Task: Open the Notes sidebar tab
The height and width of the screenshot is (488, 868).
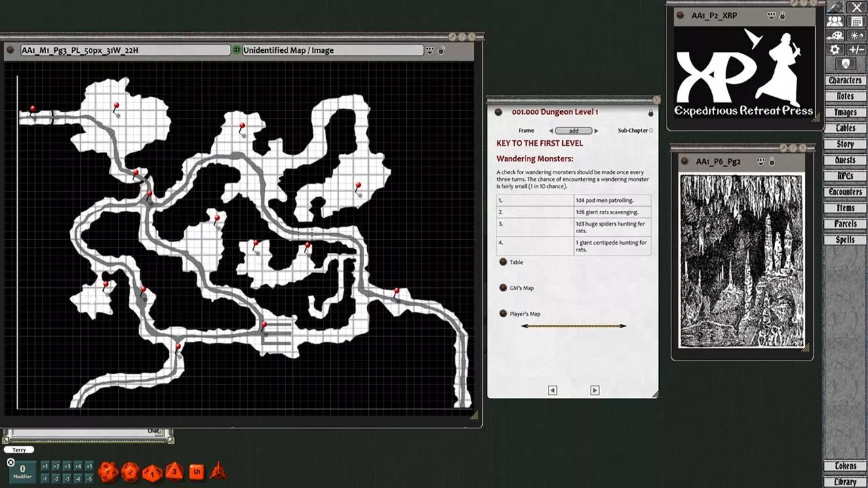Action: click(845, 96)
